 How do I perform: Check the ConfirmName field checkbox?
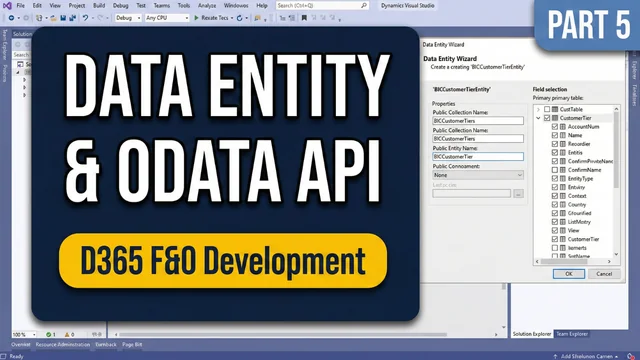coord(555,170)
